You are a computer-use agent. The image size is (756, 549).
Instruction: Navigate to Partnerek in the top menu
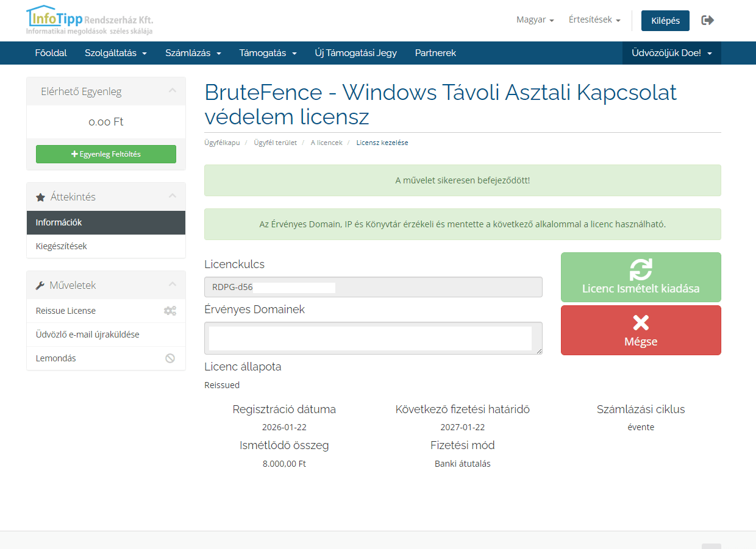click(435, 53)
